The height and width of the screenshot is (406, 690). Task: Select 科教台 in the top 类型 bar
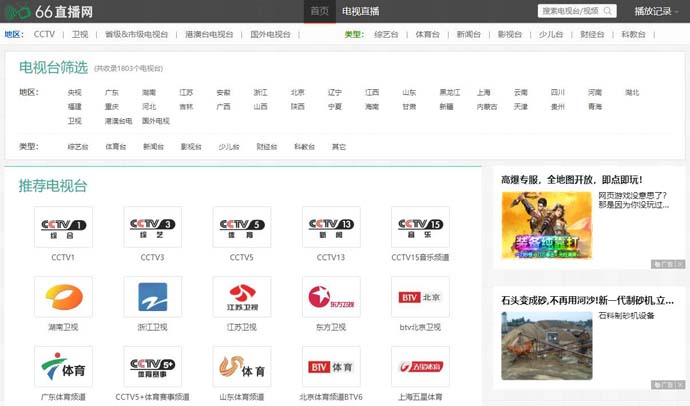[633, 34]
